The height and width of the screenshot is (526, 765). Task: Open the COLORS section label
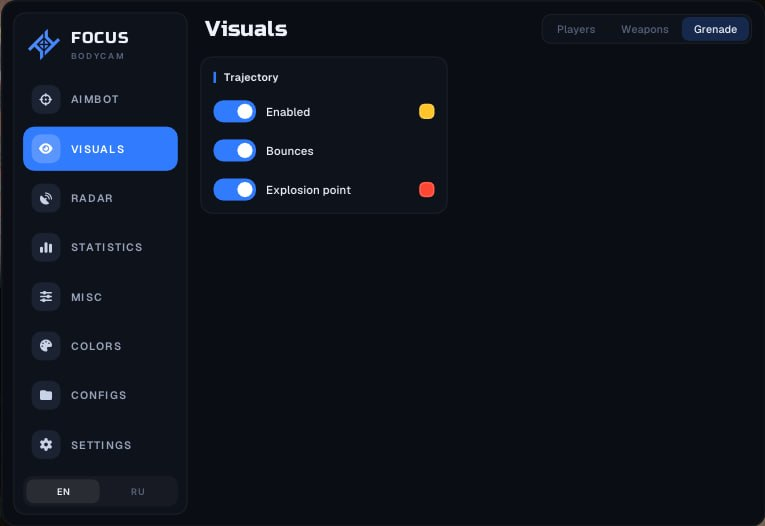96,346
